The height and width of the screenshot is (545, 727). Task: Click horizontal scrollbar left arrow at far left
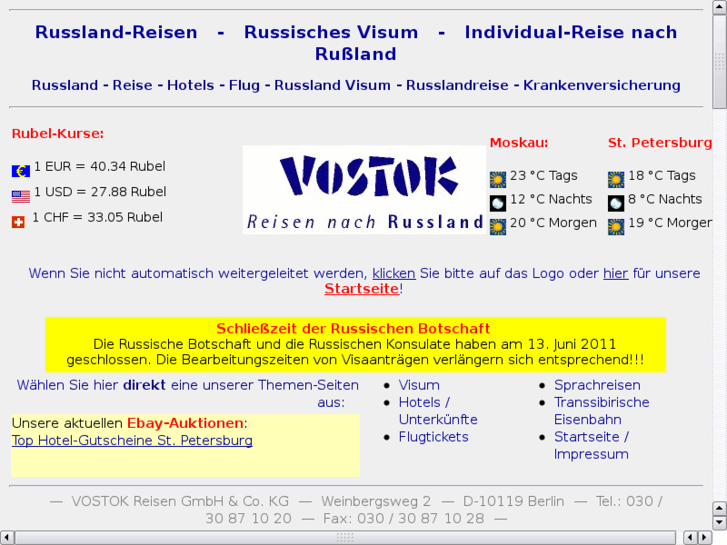tap(7, 538)
